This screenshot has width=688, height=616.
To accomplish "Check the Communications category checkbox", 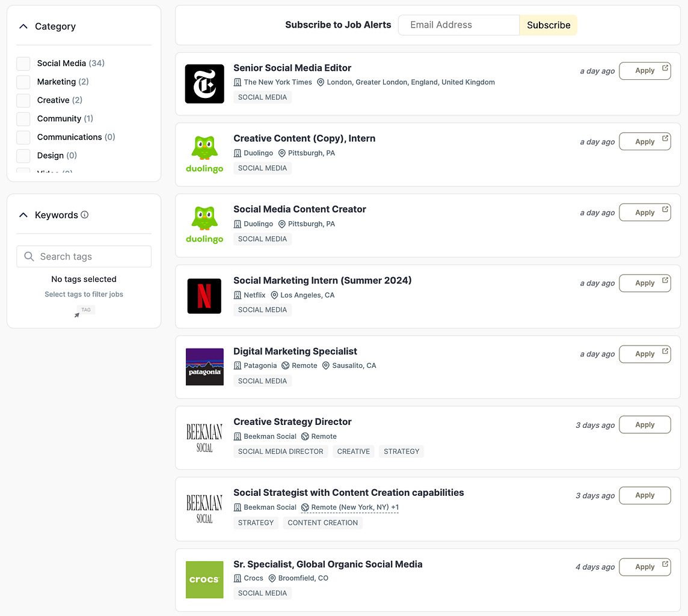I will tap(23, 137).
